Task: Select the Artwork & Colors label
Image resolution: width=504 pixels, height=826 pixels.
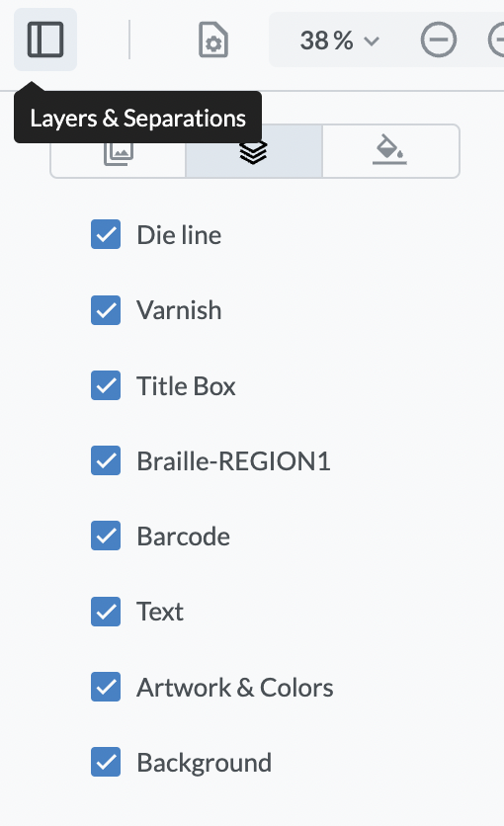Action: pos(235,687)
